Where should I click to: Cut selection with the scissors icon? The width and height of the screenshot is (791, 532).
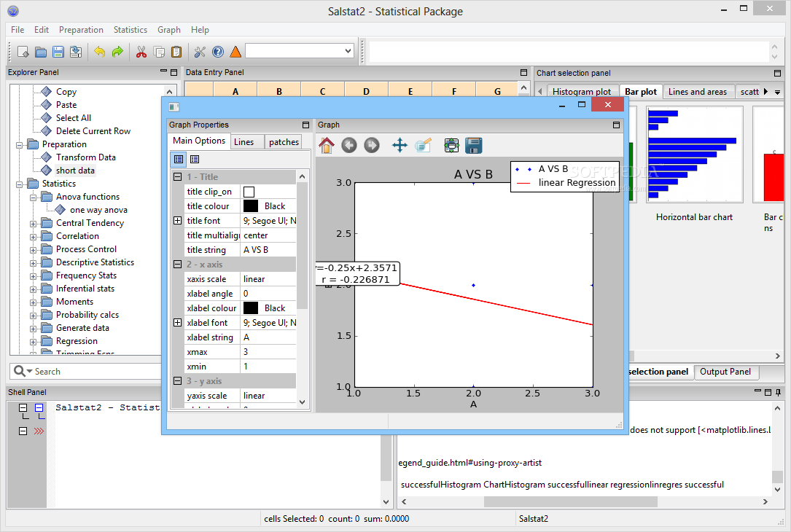point(141,52)
